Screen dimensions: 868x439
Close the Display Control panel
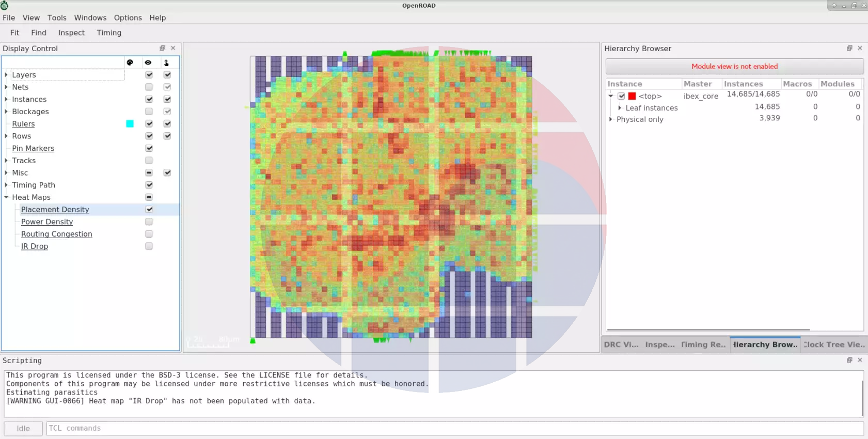(x=173, y=48)
